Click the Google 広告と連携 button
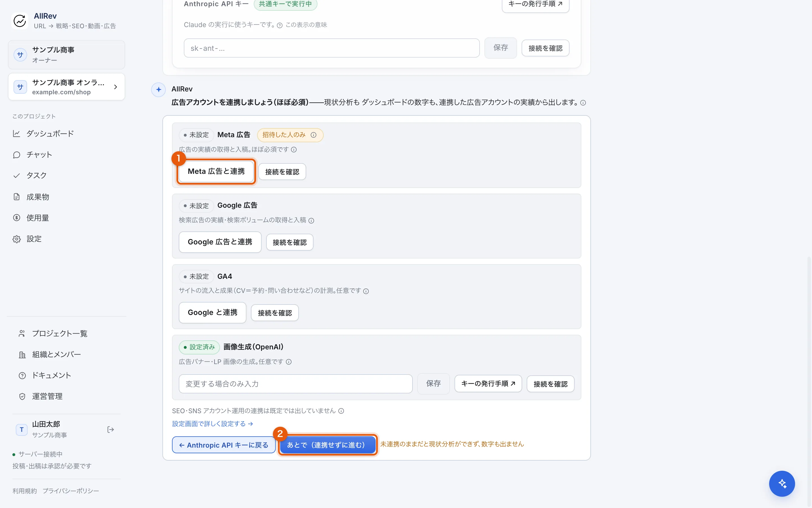Viewport: 812px width, 508px height. [220, 242]
